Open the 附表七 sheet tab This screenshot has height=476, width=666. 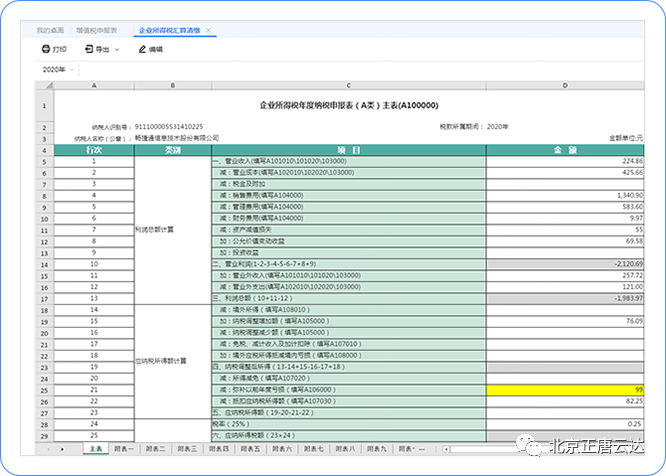point(313,449)
